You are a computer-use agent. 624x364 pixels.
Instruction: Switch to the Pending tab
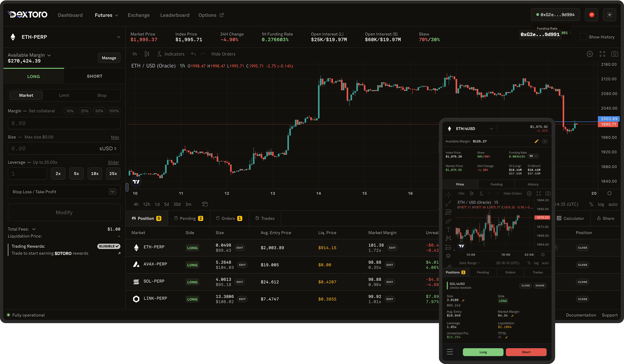point(189,218)
